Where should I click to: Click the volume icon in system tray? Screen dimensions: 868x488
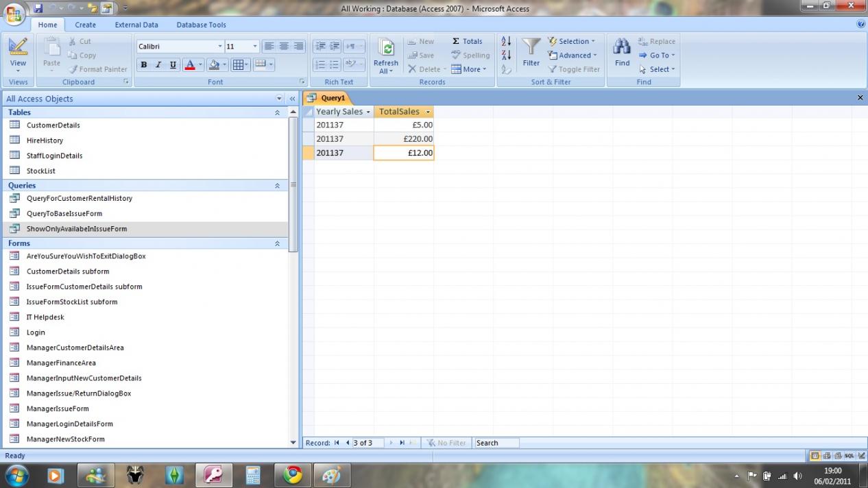(797, 476)
